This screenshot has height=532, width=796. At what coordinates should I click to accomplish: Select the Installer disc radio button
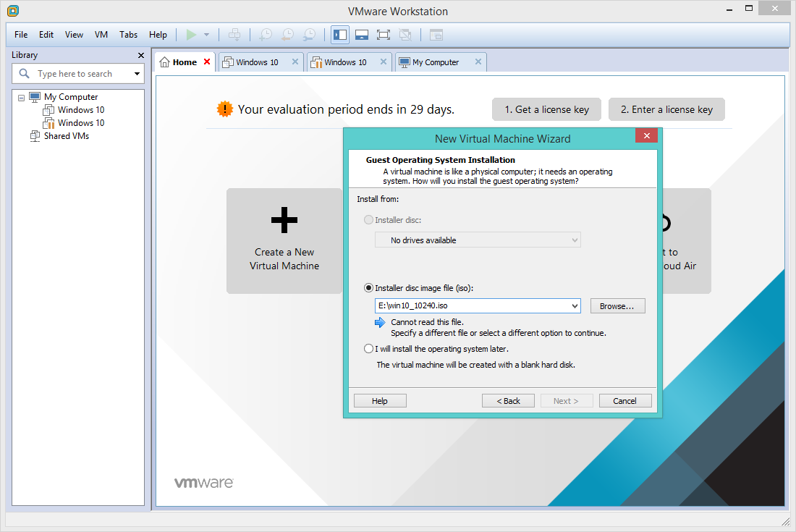coord(368,220)
